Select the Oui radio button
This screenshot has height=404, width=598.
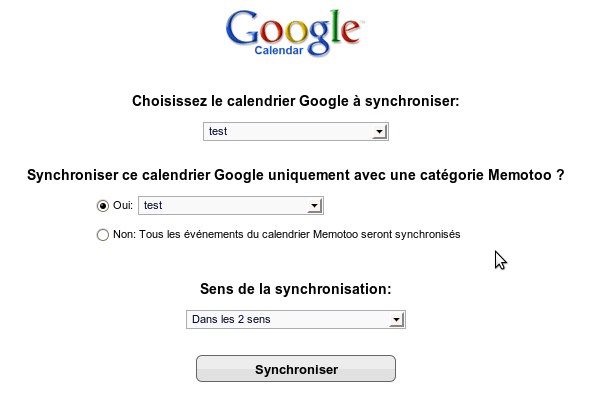click(x=103, y=206)
